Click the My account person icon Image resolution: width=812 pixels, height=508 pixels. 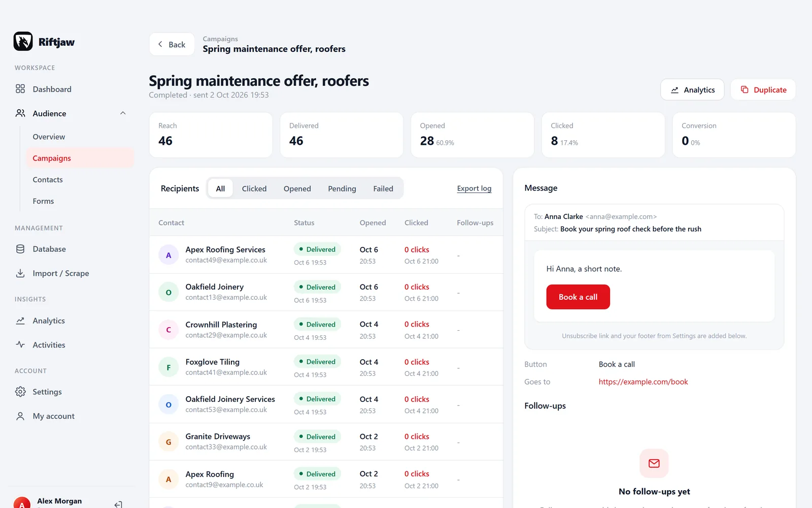pyautogui.click(x=20, y=416)
